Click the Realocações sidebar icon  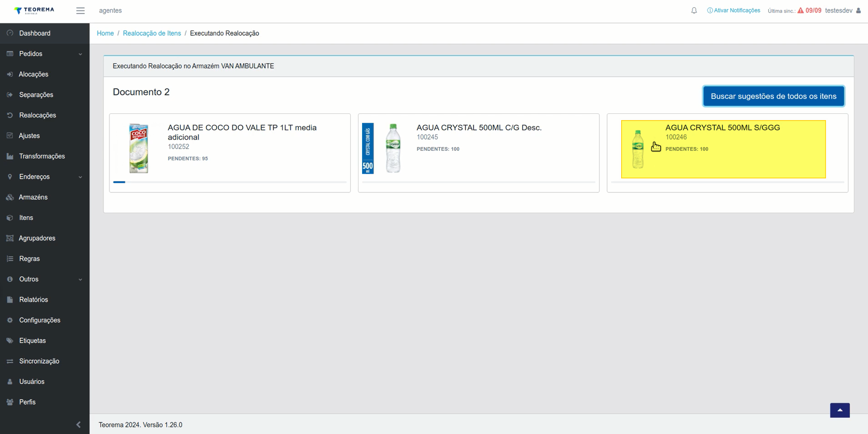10,115
